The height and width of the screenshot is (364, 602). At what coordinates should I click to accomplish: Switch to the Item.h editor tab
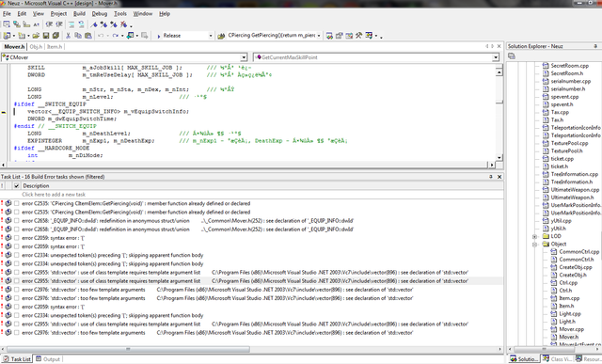pyautogui.click(x=55, y=47)
